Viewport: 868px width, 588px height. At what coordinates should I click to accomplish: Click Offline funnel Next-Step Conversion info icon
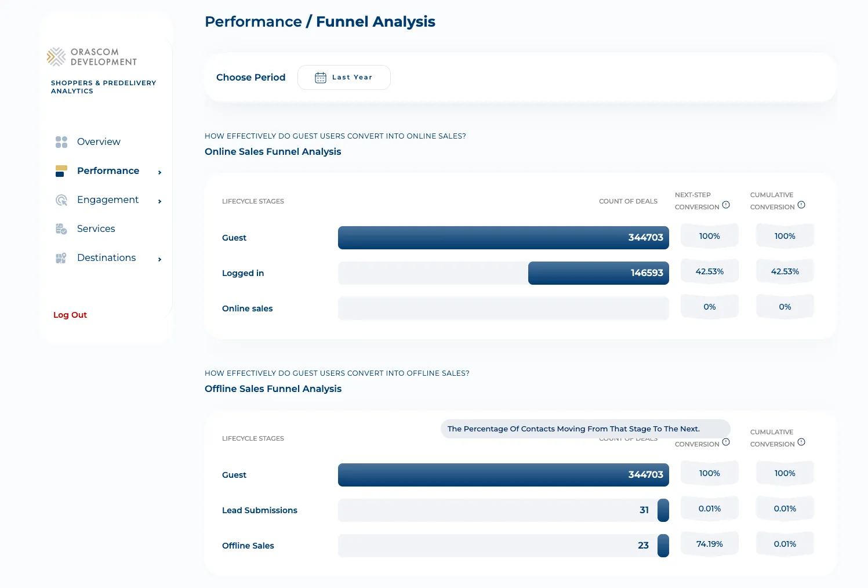pyautogui.click(x=726, y=442)
